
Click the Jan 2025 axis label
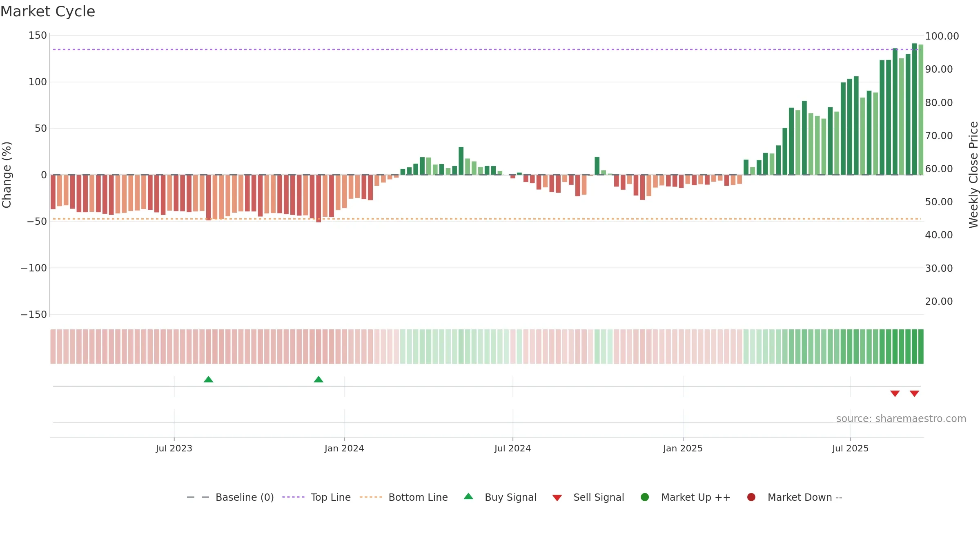(683, 449)
